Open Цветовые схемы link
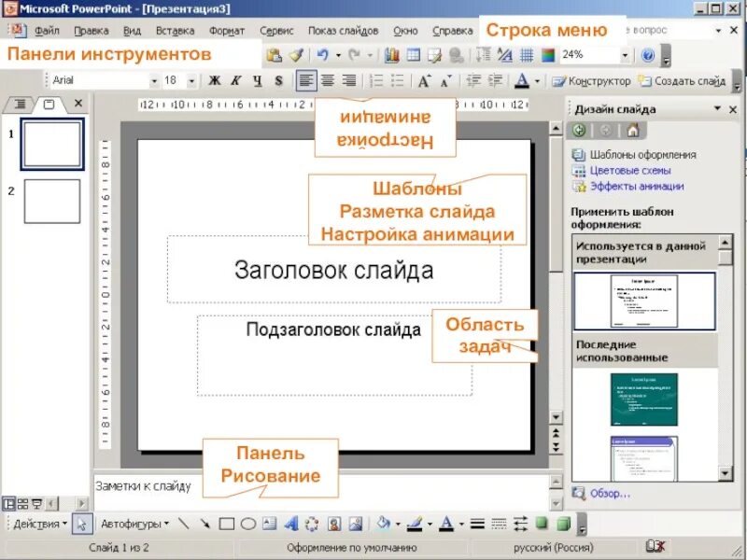The width and height of the screenshot is (747, 560). (629, 171)
